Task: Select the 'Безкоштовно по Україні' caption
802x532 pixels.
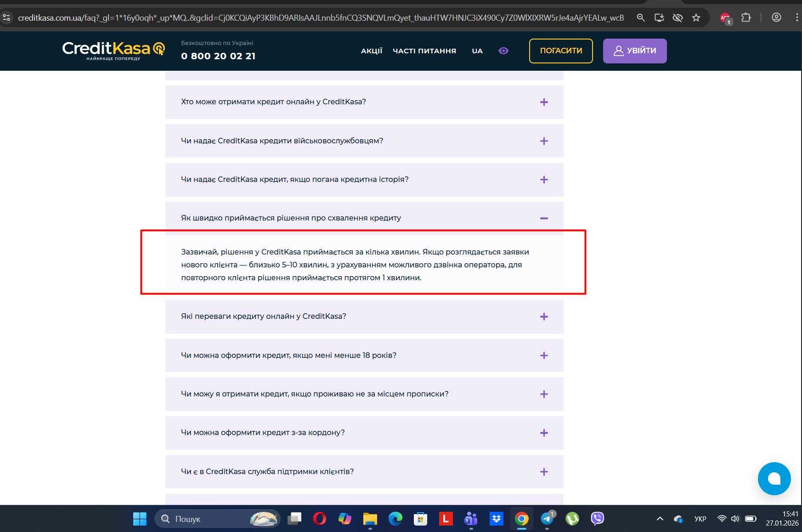Action: click(x=217, y=43)
